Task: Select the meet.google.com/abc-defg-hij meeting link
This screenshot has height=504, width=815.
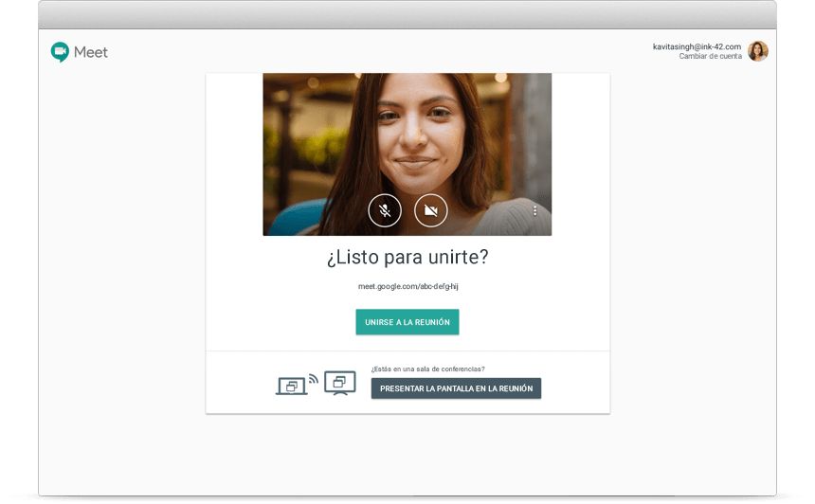Action: (407, 286)
